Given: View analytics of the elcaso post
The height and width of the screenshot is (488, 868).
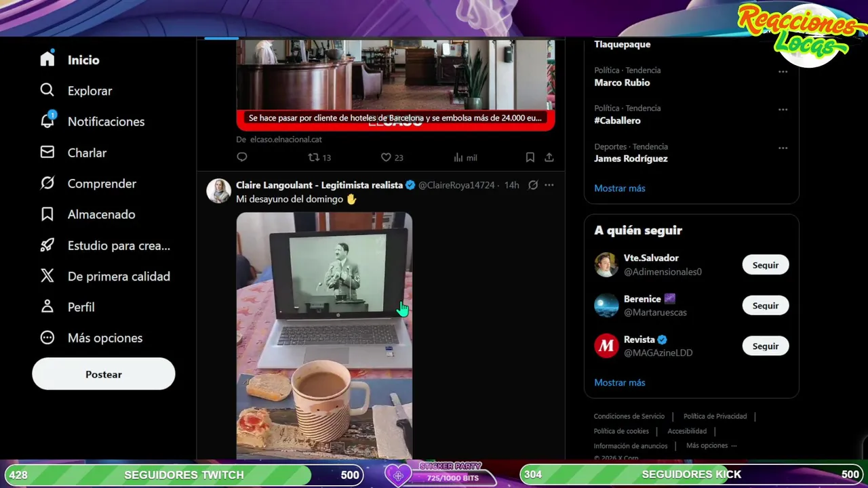Looking at the screenshot, I should click(x=465, y=157).
